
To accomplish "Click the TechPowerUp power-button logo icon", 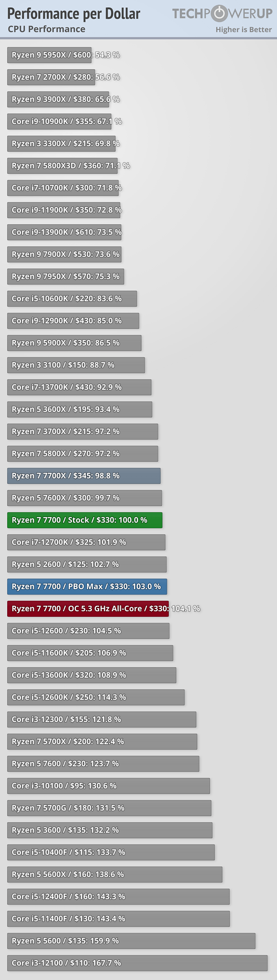I will 220,13.
